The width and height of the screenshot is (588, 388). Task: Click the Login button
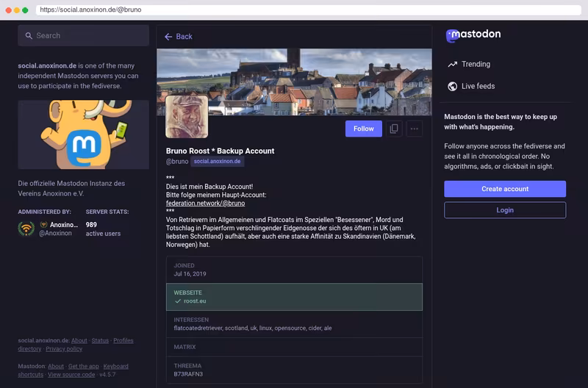coord(505,210)
